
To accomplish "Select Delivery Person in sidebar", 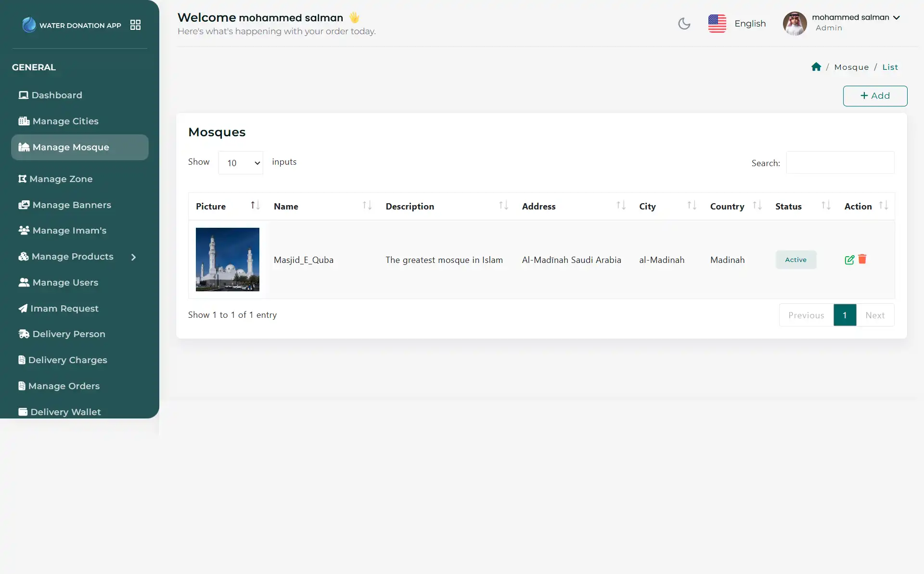I will (67, 334).
